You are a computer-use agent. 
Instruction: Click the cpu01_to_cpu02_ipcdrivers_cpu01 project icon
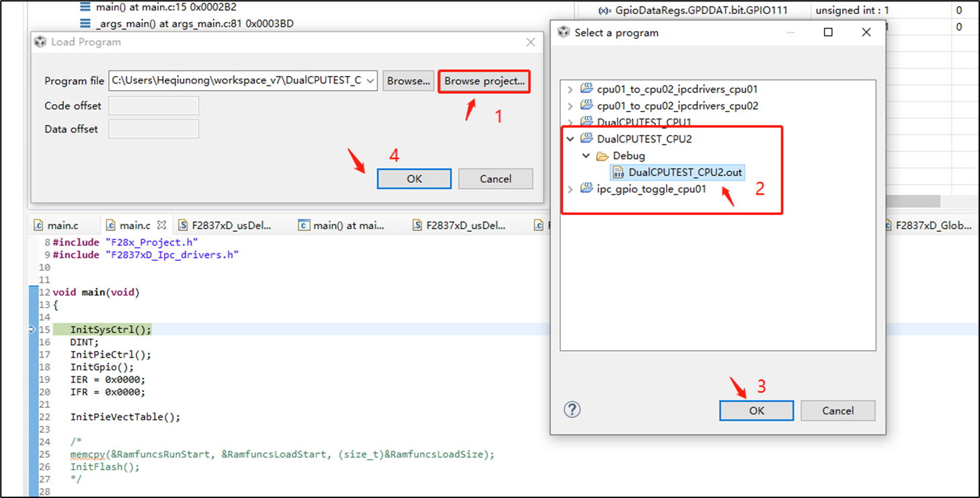coord(587,89)
